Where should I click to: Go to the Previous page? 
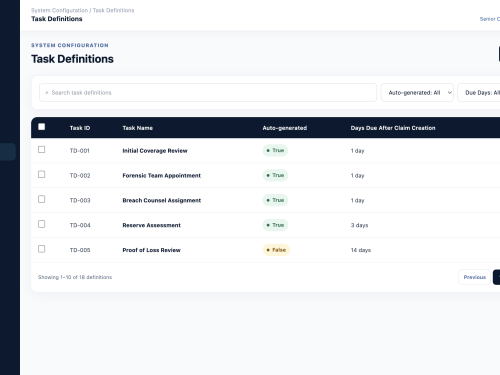click(x=475, y=277)
